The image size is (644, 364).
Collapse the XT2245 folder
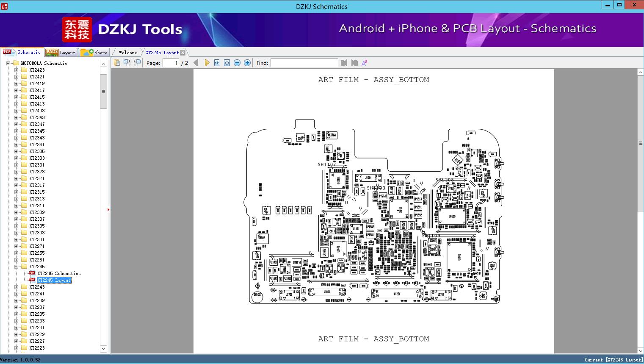coord(16,267)
